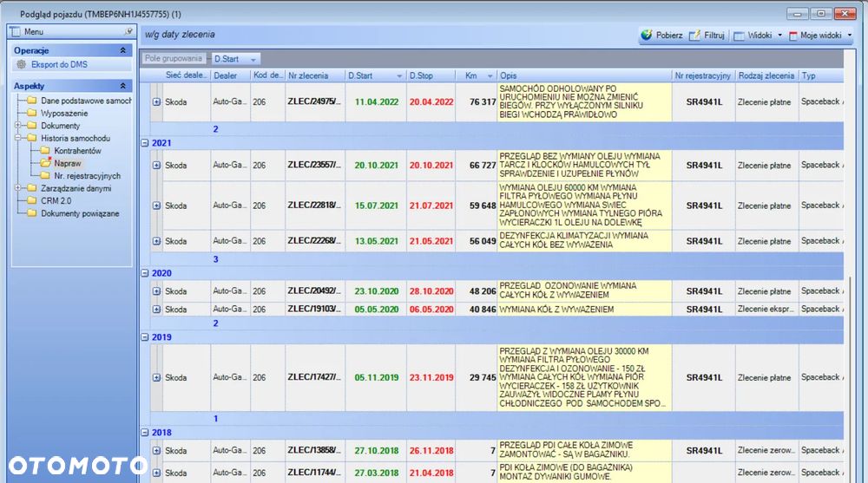Image resolution: width=868 pixels, height=483 pixels.
Task: Select Nr. rejestracyjnych in the tree
Action: pos(87,175)
